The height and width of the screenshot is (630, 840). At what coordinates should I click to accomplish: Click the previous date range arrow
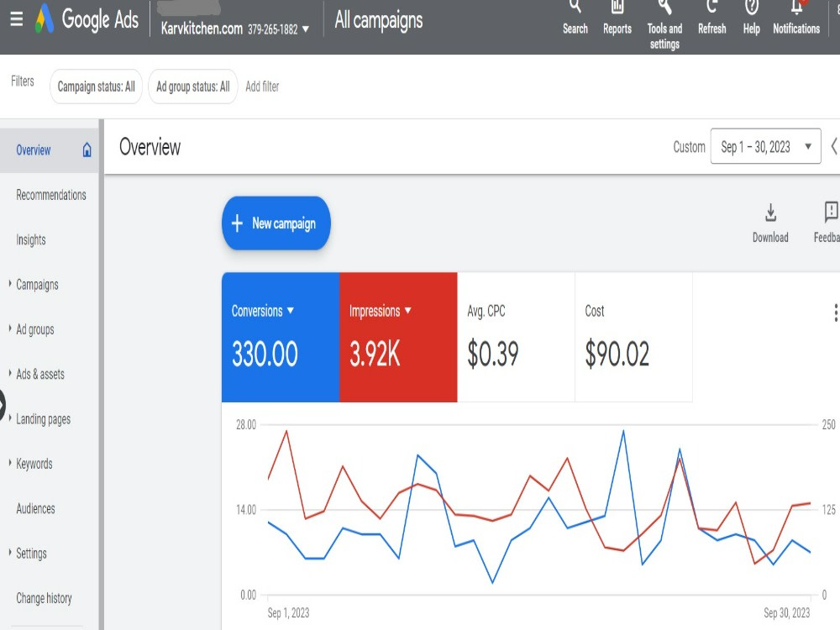tap(835, 146)
